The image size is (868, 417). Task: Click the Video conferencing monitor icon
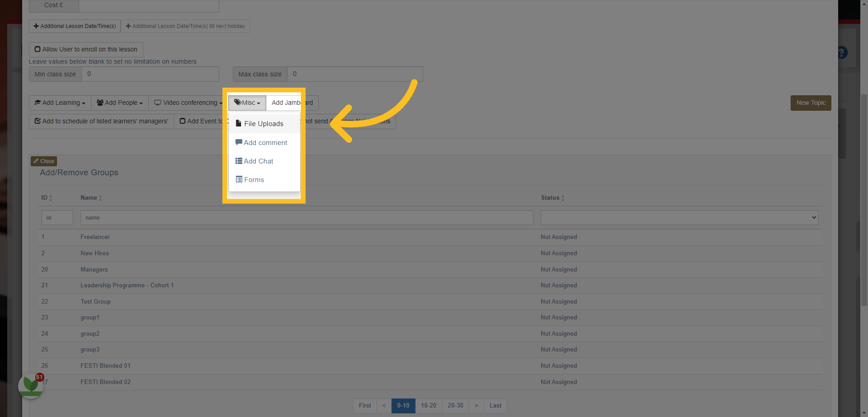[158, 103]
